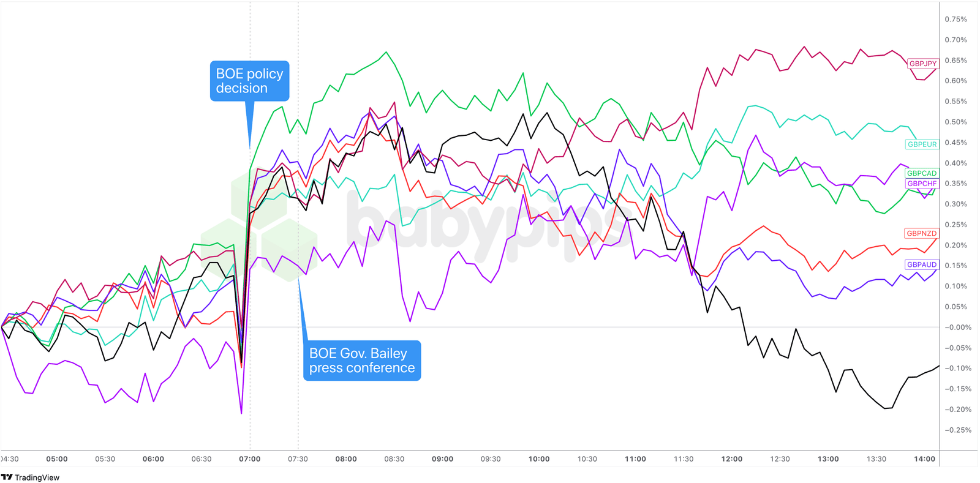The image size is (980, 483).
Task: Click the 0.50% price scale label
Action: point(956,122)
